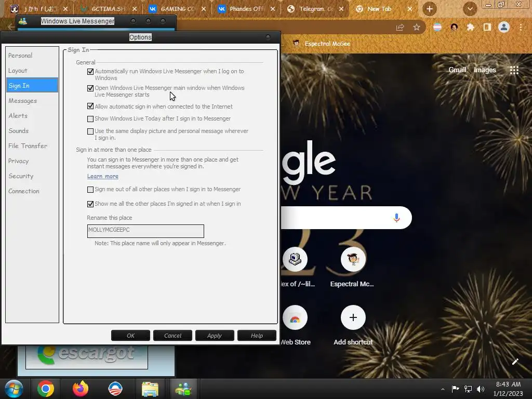Click the Rename this place field
Screen dimensions: 532x399
[145, 231]
